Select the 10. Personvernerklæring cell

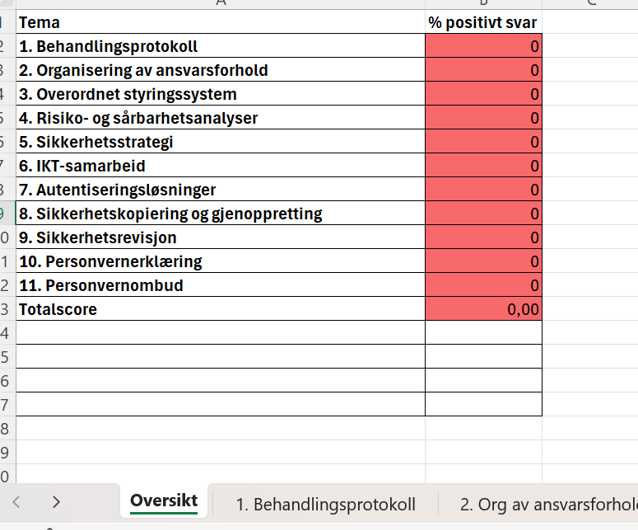221,261
